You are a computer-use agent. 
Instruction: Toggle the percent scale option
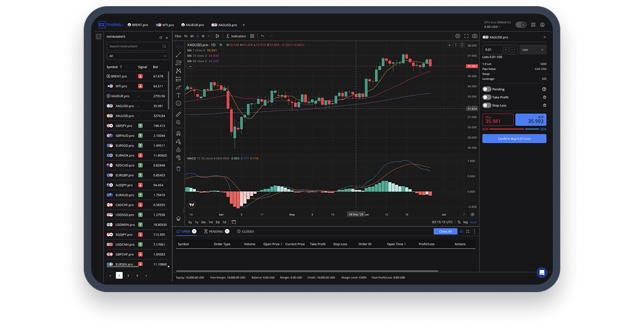459,222
